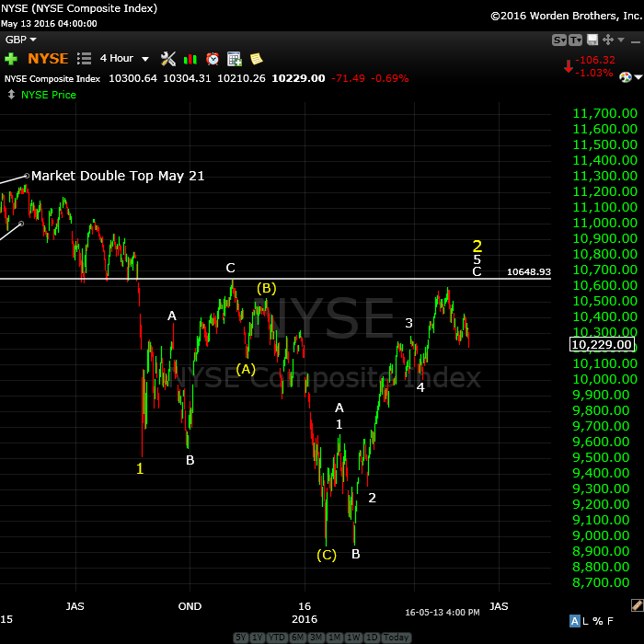Open the S dropdown button
644x644 pixels.
(559, 40)
